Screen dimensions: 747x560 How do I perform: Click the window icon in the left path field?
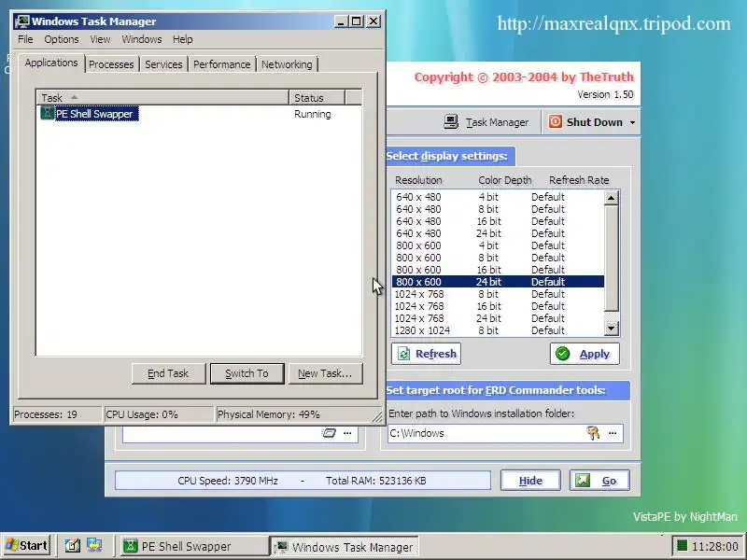(x=329, y=433)
